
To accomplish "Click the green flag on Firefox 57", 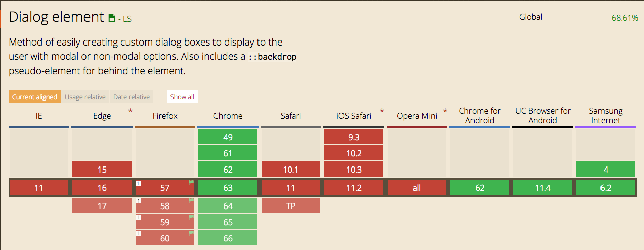I will 191,183.
